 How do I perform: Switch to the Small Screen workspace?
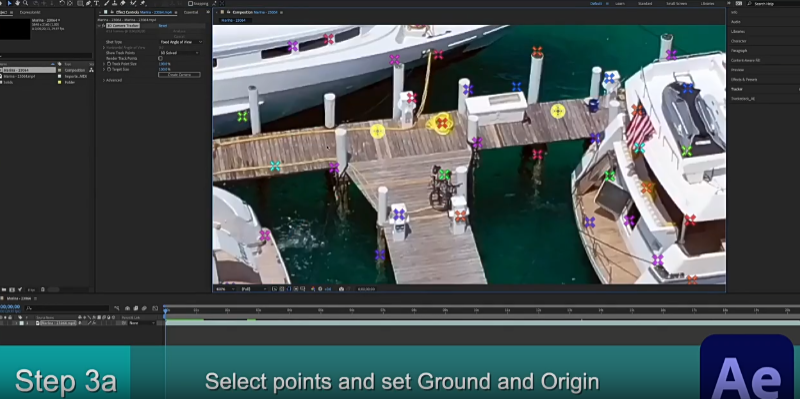[x=677, y=4]
